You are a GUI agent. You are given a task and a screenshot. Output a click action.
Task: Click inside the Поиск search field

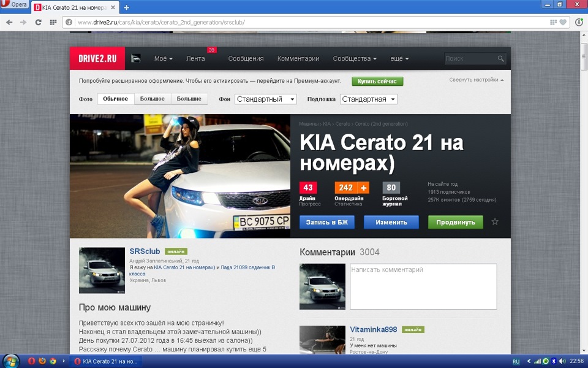click(x=470, y=59)
